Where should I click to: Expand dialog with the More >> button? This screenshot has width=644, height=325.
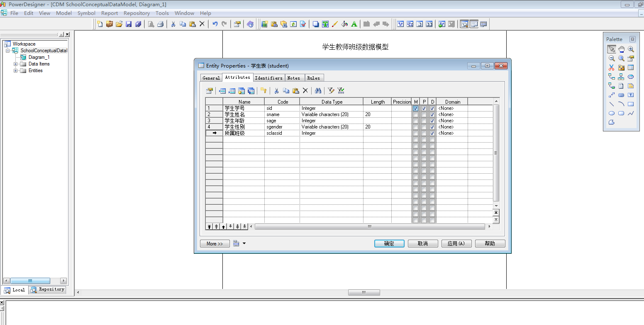pos(215,243)
